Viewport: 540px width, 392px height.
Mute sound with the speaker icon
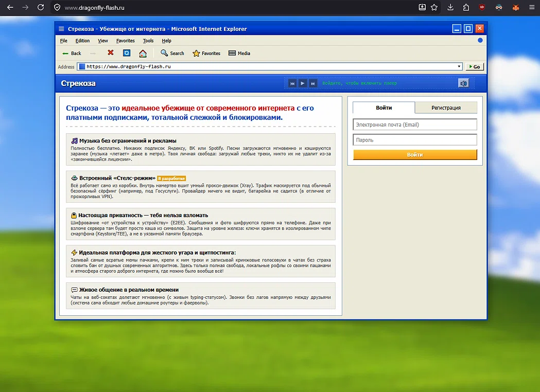(x=463, y=83)
